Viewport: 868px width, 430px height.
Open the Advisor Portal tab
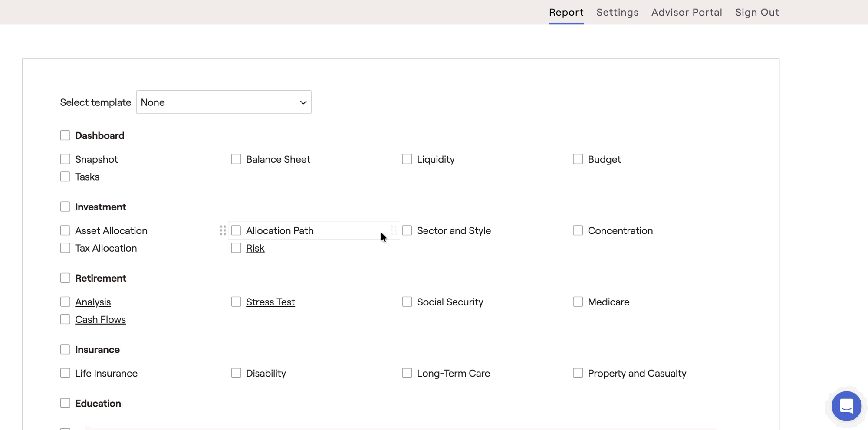pyautogui.click(x=687, y=12)
